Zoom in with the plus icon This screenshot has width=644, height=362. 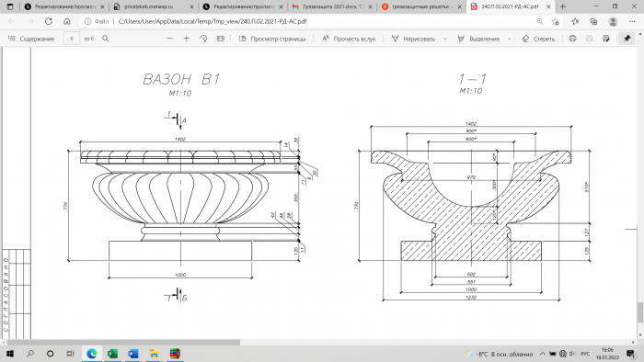pos(187,39)
